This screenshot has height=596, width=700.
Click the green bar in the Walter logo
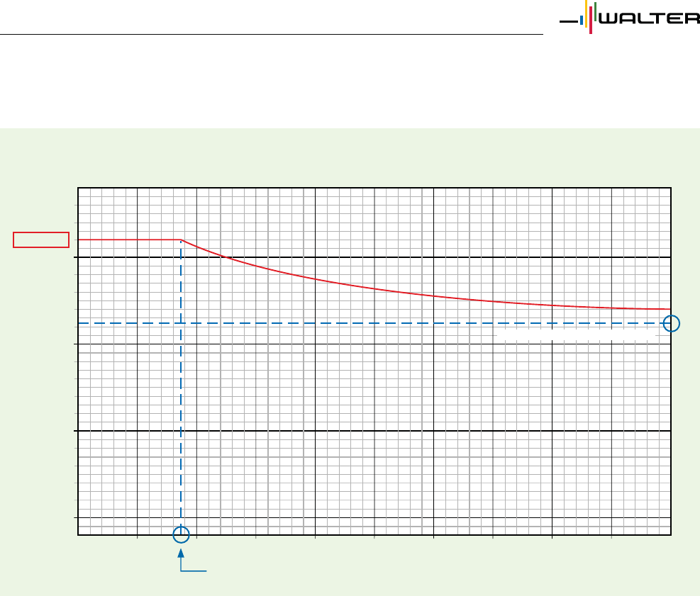595,11
